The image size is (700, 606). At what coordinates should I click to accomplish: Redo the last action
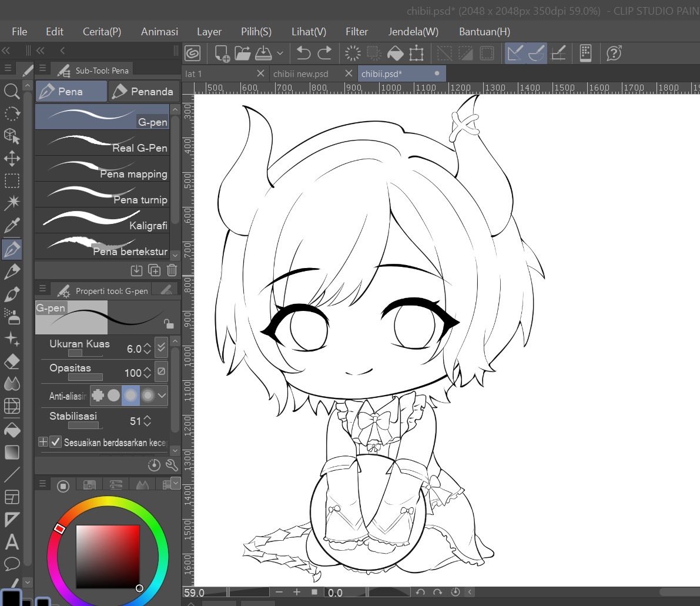pyautogui.click(x=324, y=53)
